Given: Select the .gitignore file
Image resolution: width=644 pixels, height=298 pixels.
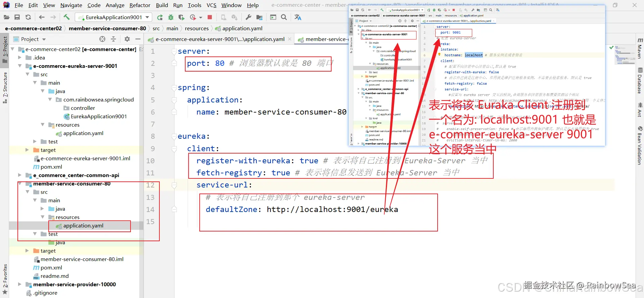Looking at the screenshot, I should [x=45, y=293].
